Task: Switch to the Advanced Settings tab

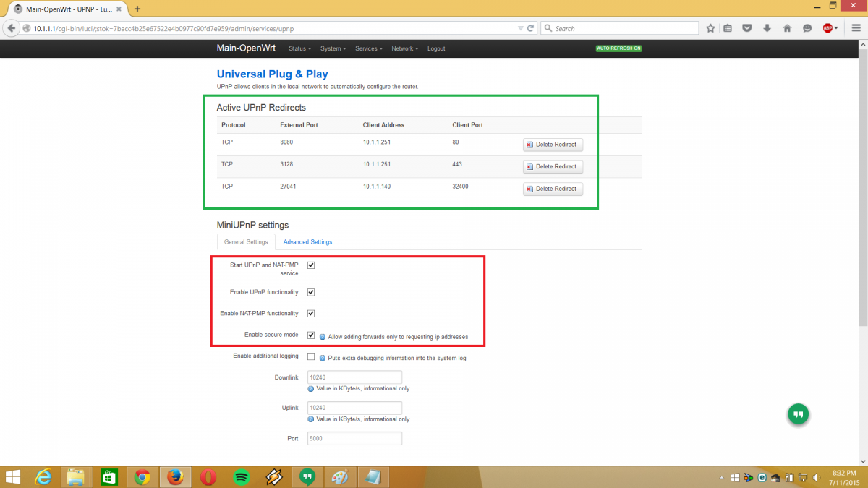Action: tap(307, 242)
